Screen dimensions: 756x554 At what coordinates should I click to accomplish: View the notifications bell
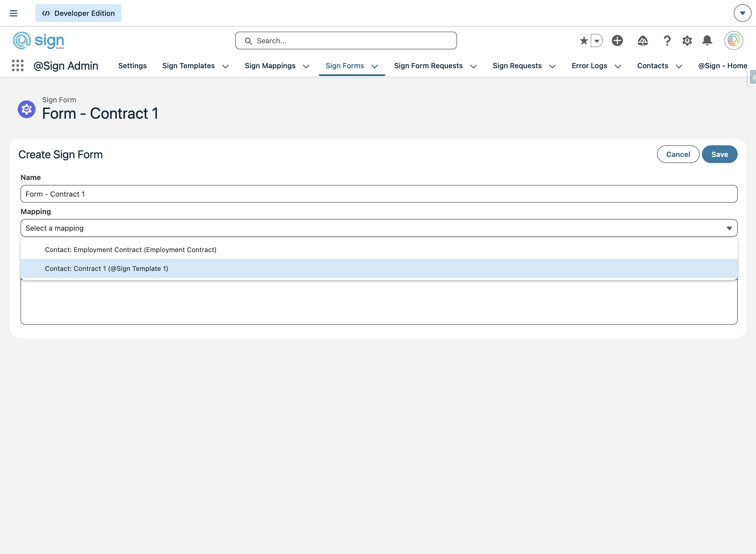[x=707, y=40]
